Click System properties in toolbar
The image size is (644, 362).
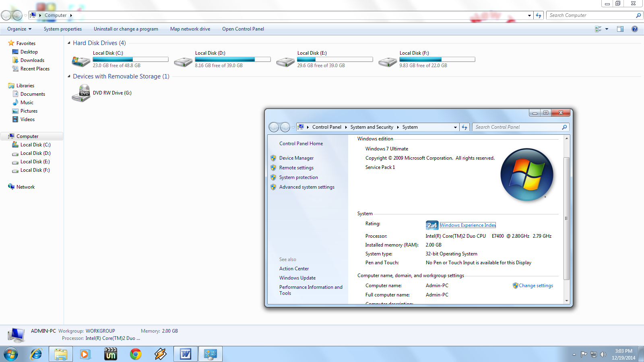(x=63, y=29)
